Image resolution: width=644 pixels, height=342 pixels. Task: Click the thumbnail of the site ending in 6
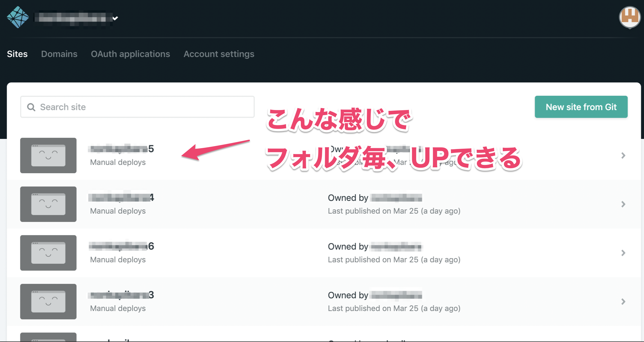[x=48, y=253]
